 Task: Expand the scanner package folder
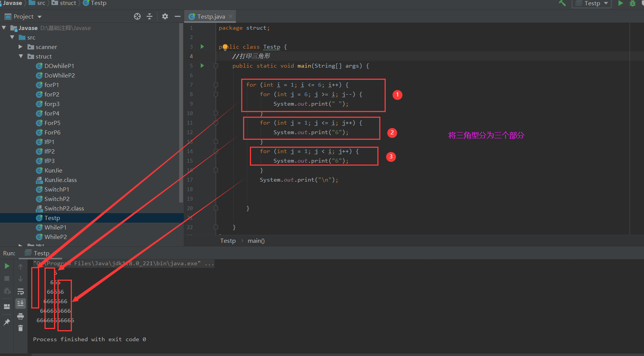[x=21, y=47]
